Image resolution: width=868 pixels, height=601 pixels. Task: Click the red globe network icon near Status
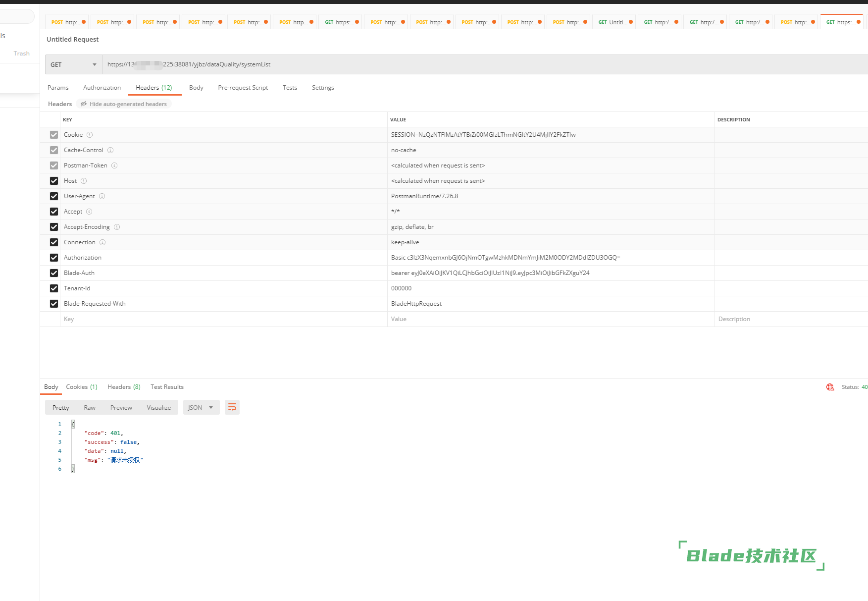point(830,387)
